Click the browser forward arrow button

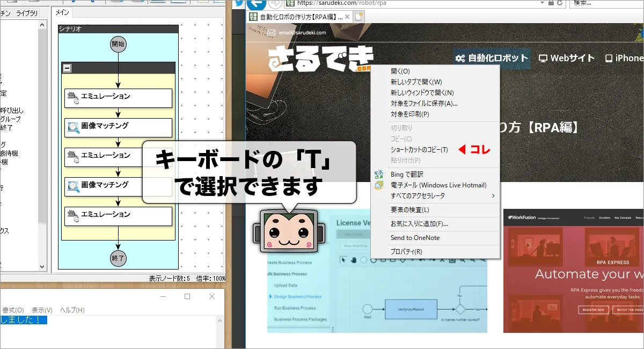(275, 3)
